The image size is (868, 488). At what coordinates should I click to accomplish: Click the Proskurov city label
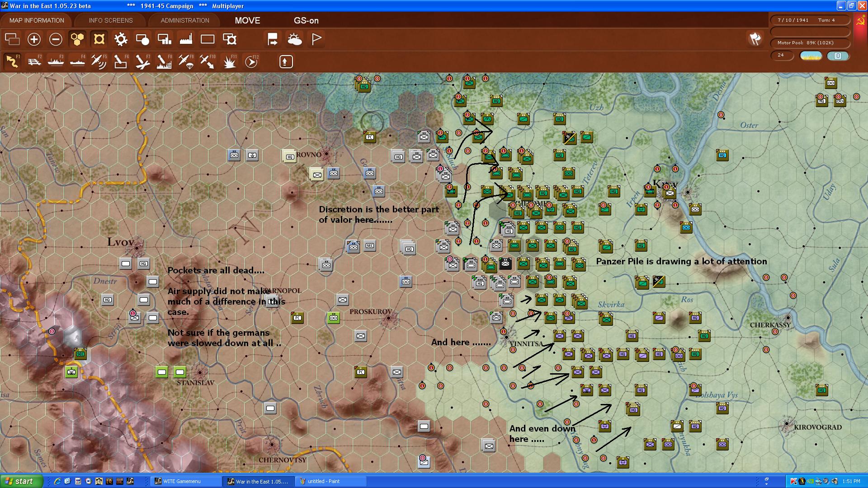pos(371,312)
